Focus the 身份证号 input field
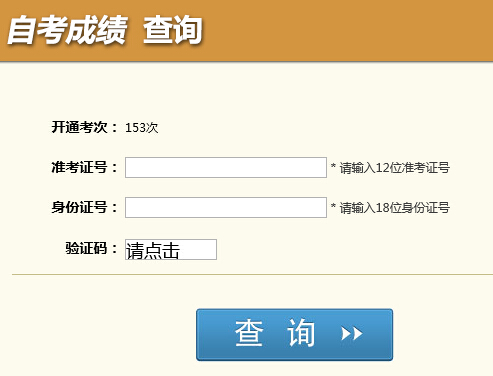The width and height of the screenshot is (493, 376). point(226,207)
